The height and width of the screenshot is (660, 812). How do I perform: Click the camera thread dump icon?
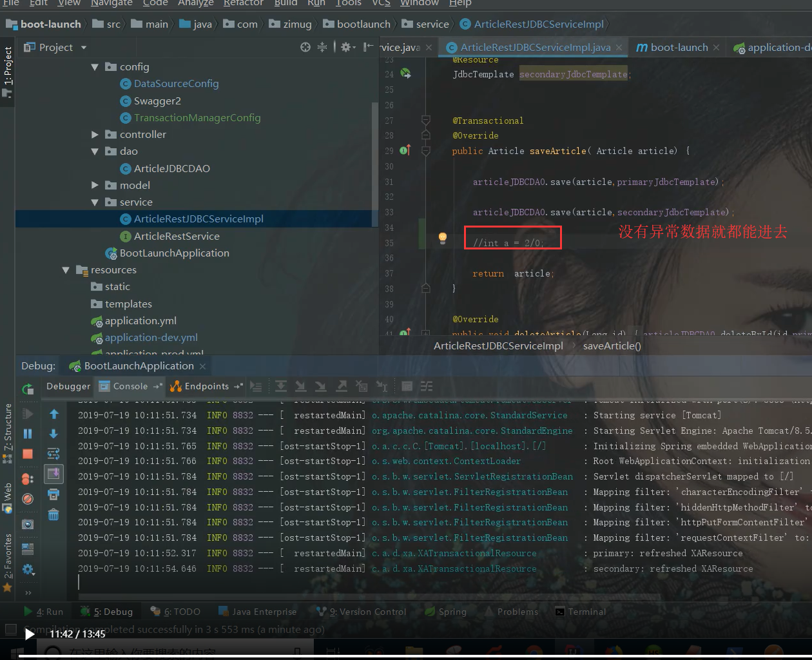(x=28, y=524)
